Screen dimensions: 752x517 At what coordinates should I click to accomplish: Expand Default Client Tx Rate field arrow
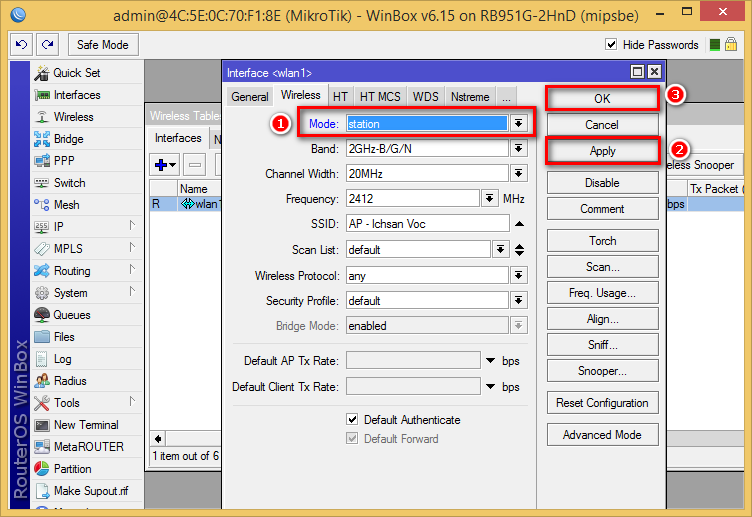click(x=490, y=387)
